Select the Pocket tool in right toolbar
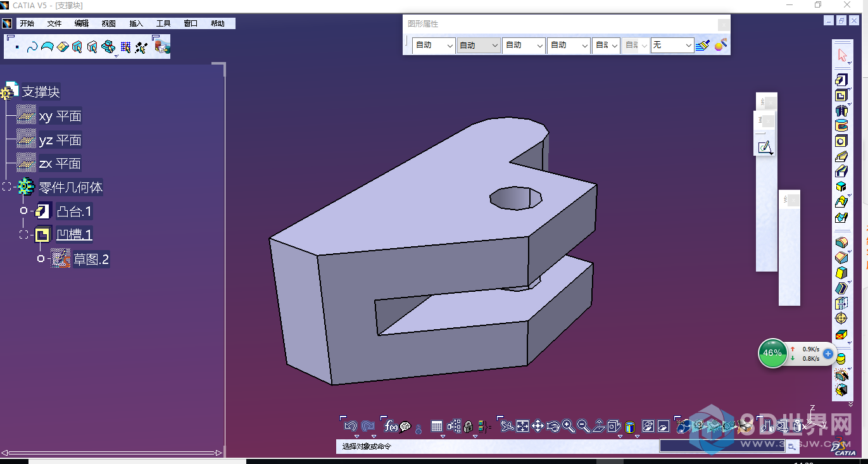868x464 pixels. [x=841, y=96]
